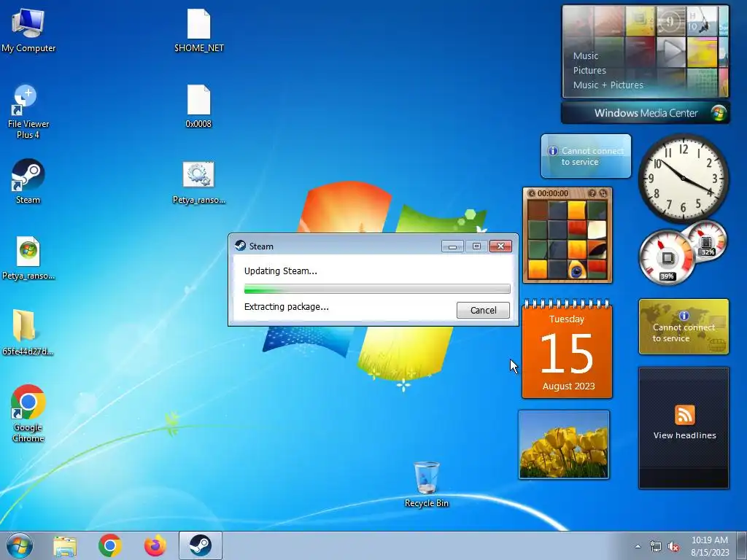Click the calendar gadget showing 15
The height and width of the screenshot is (560, 747).
[567, 349]
